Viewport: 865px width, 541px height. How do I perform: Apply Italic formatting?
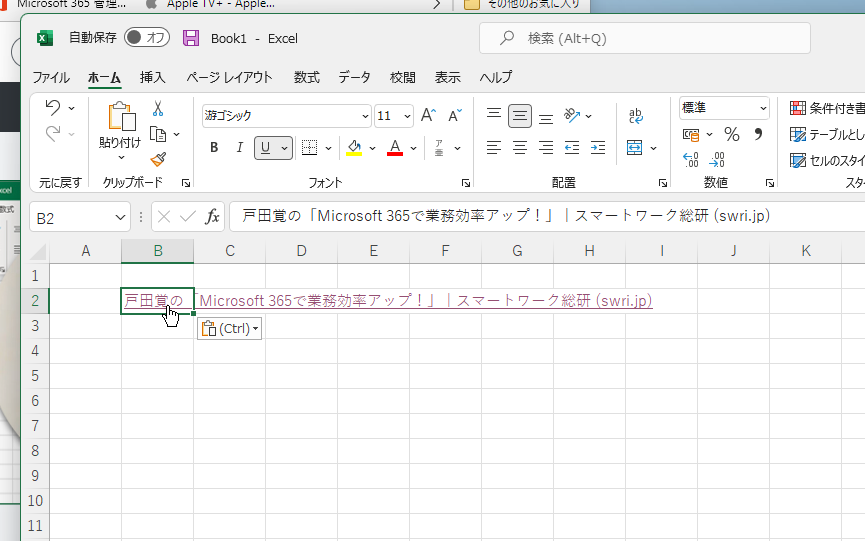239,148
